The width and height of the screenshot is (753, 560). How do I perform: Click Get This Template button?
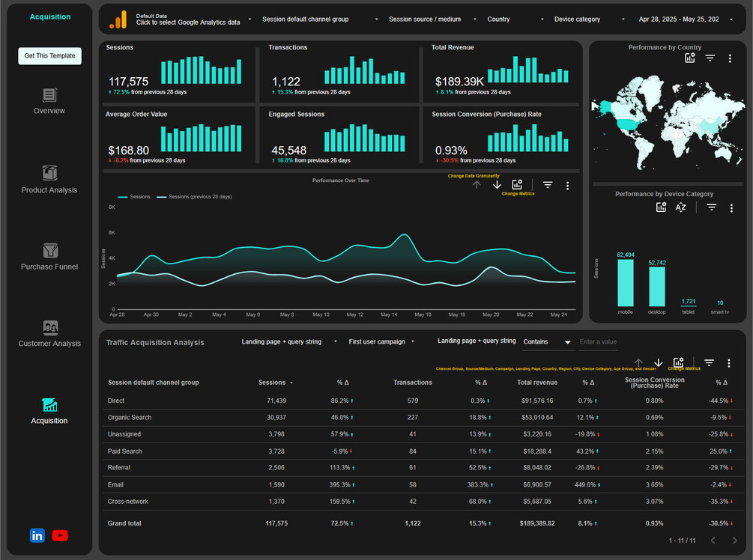(50, 55)
